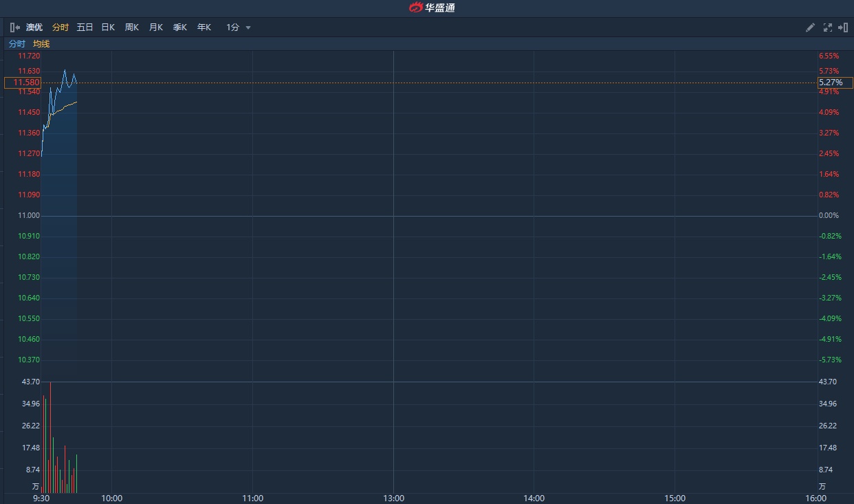
Task: Select the 周K weekly candlestick view
Action: click(x=131, y=28)
